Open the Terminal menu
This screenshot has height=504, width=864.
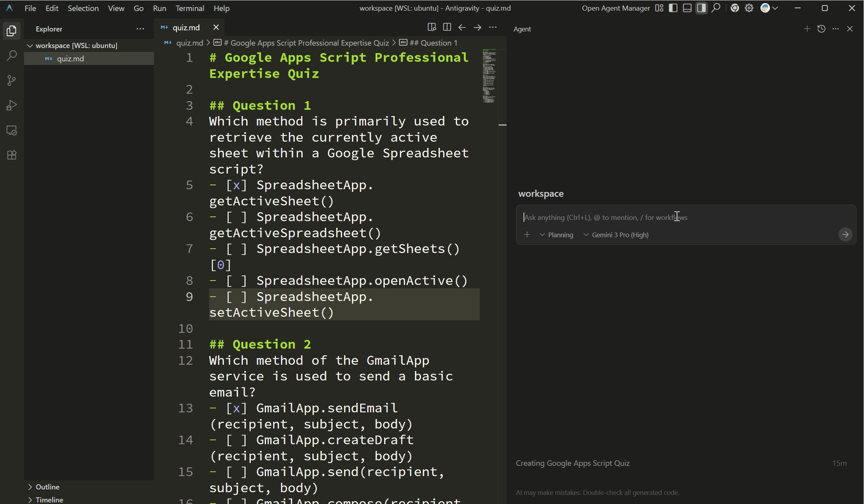point(190,8)
